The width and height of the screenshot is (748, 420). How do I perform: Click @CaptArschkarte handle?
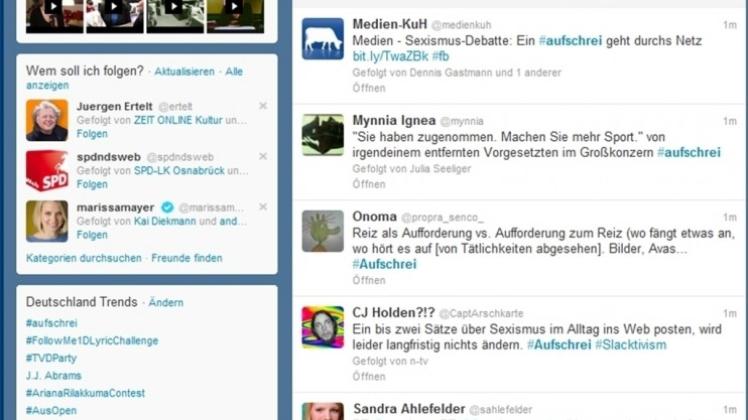(x=481, y=314)
